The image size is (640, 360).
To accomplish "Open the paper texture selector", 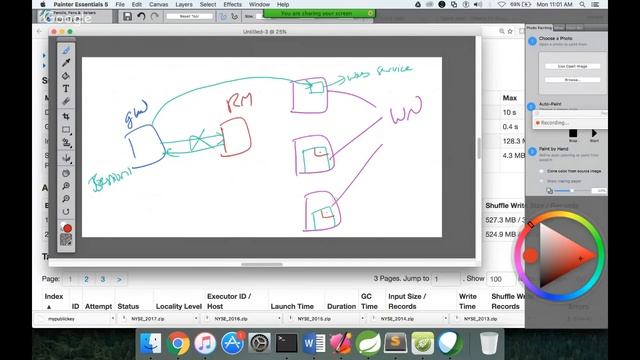I will click(66, 240).
